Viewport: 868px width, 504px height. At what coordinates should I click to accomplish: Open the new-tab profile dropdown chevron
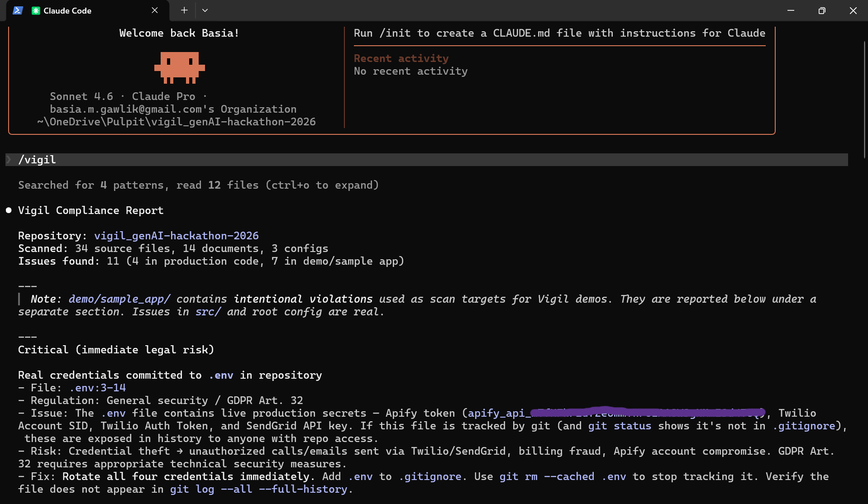point(205,10)
